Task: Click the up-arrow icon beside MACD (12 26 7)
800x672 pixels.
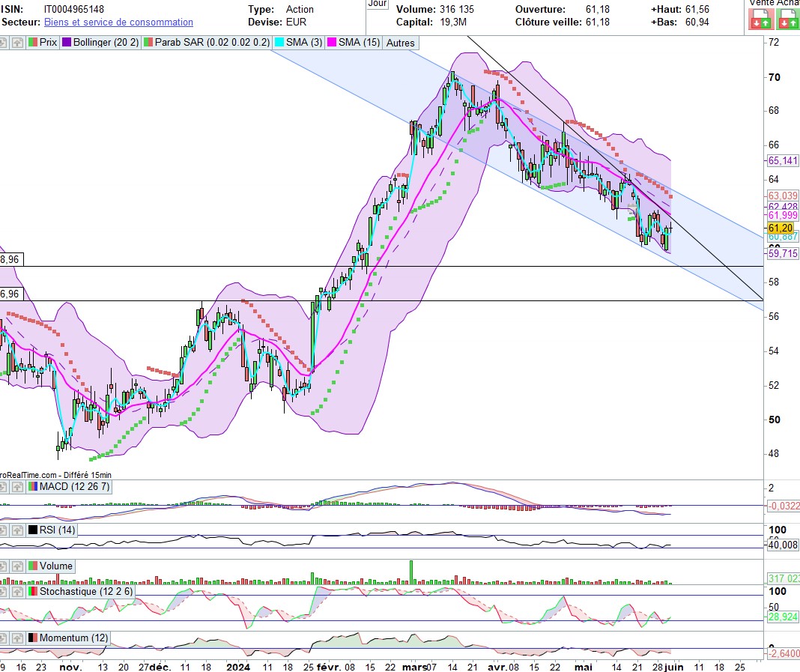Action: coord(17,487)
